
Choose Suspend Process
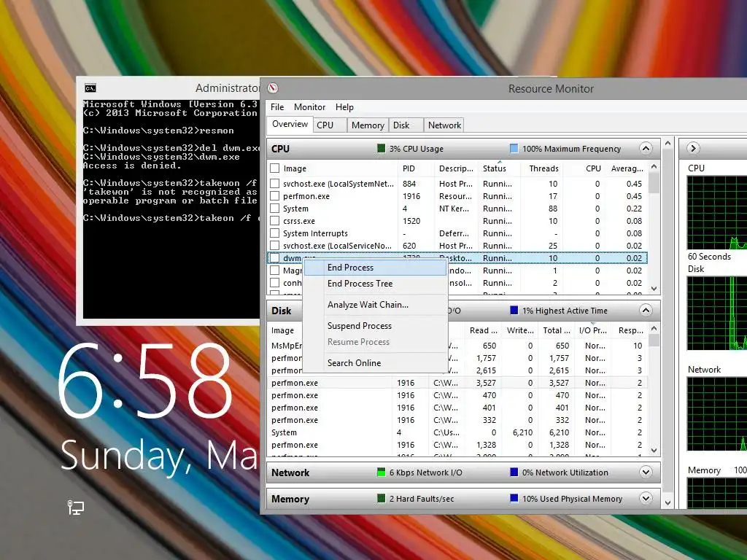pyautogui.click(x=375, y=326)
